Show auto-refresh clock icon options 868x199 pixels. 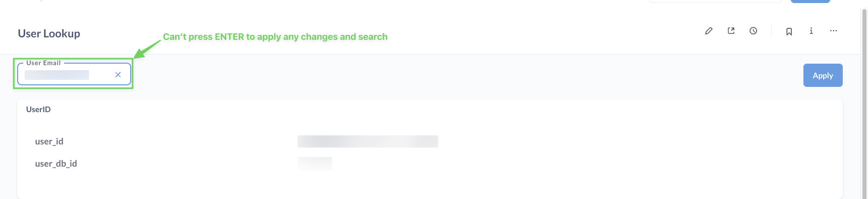pos(753,31)
